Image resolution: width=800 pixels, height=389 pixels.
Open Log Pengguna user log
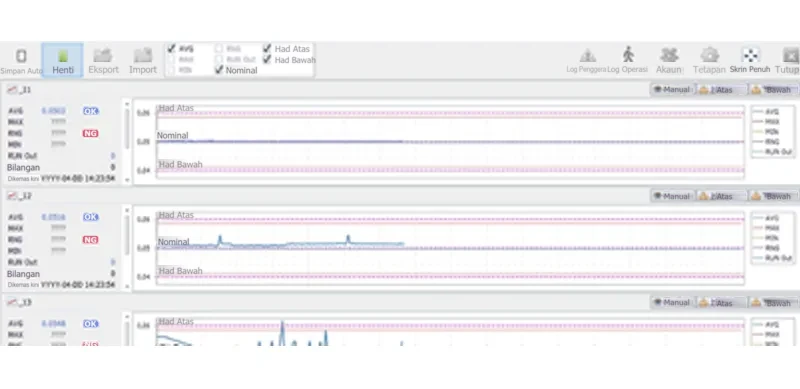587,60
